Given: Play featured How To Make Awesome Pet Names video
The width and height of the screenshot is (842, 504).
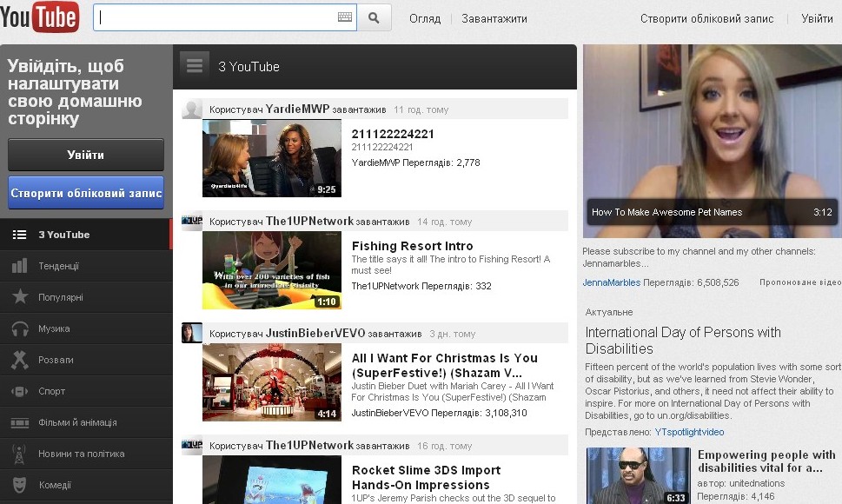Looking at the screenshot, I should (x=712, y=141).
